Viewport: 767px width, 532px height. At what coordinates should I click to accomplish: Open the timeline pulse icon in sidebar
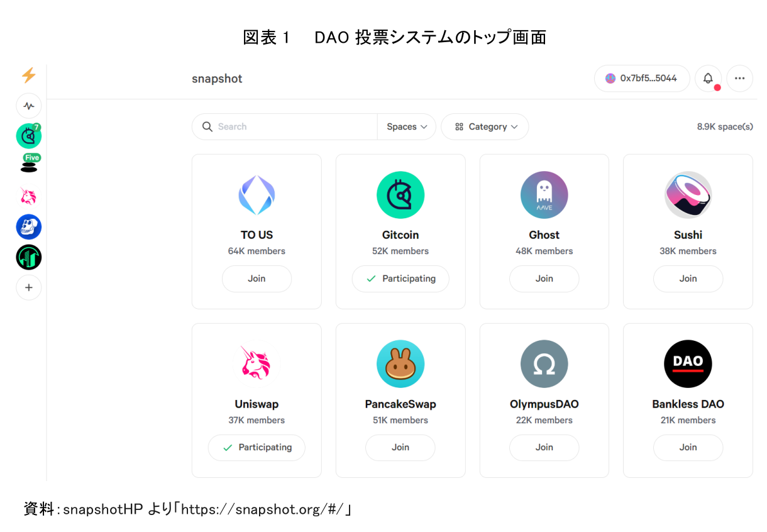(29, 106)
